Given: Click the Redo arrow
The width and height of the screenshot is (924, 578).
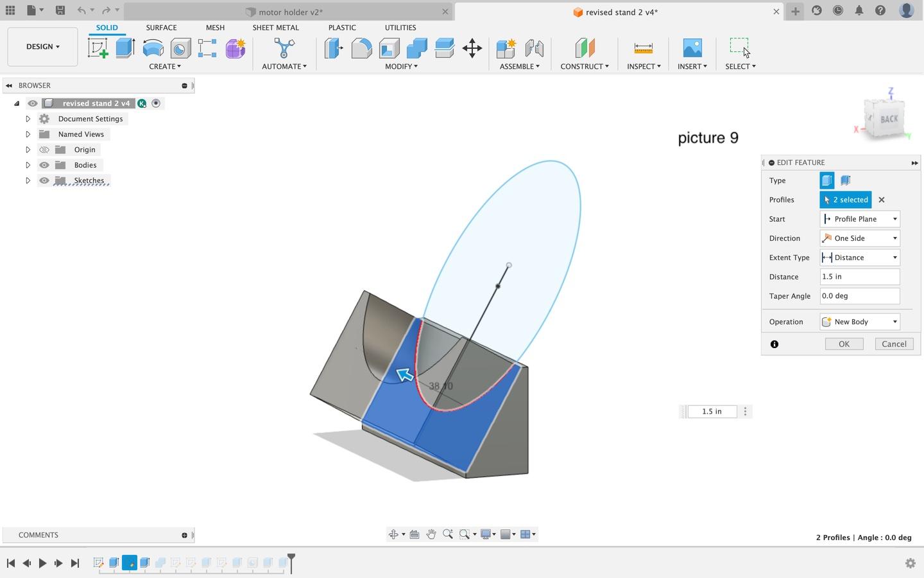Looking at the screenshot, I should (x=107, y=11).
